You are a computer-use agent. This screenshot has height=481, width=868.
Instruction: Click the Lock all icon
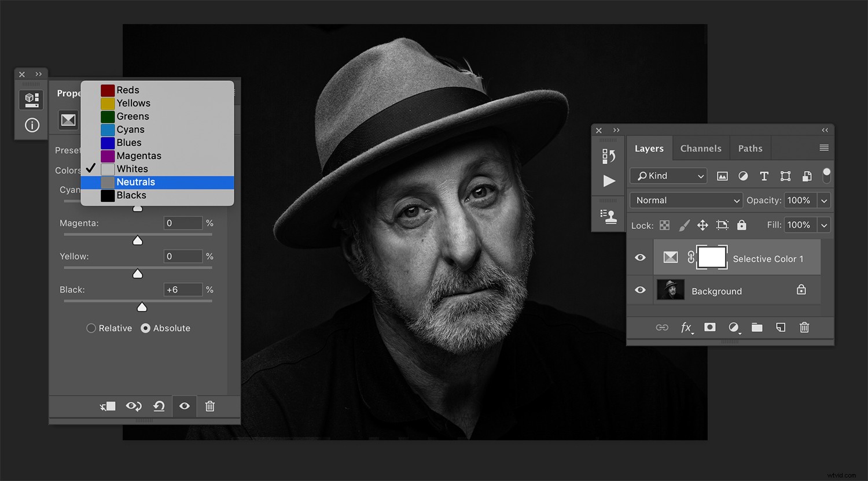[x=741, y=225]
